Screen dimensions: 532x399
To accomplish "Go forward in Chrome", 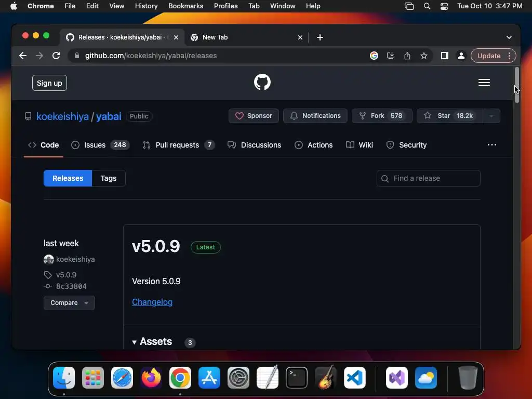I will pos(39,56).
